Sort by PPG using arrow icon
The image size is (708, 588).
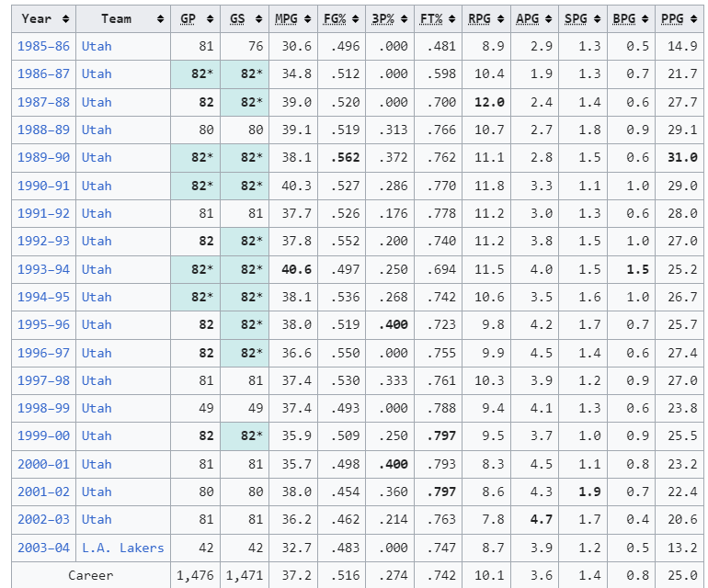click(693, 19)
